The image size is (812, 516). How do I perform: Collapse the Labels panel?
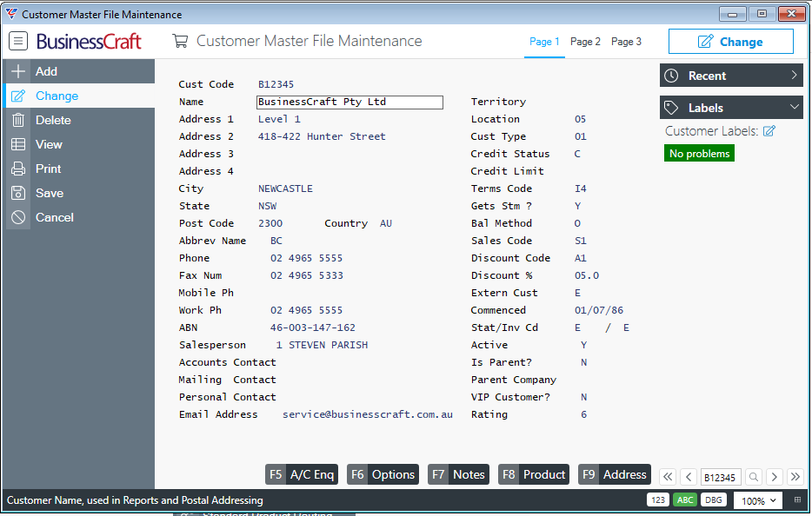(731, 108)
